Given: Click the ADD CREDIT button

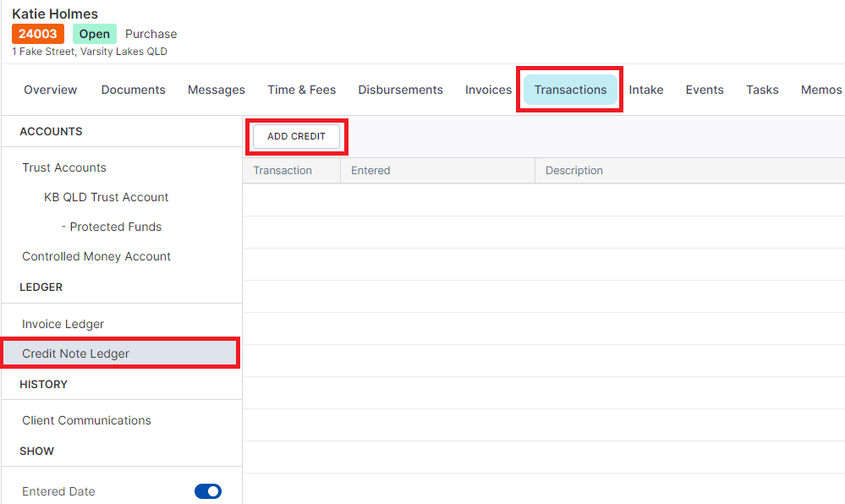Looking at the screenshot, I should [296, 136].
